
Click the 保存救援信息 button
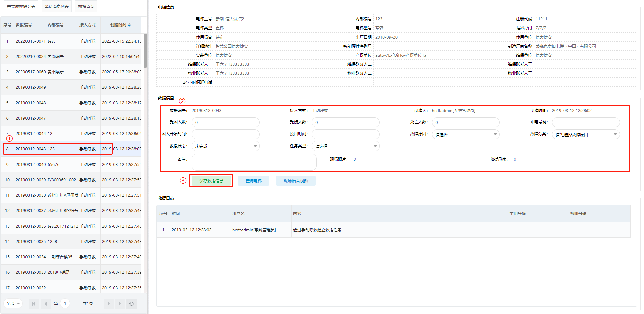pyautogui.click(x=211, y=181)
